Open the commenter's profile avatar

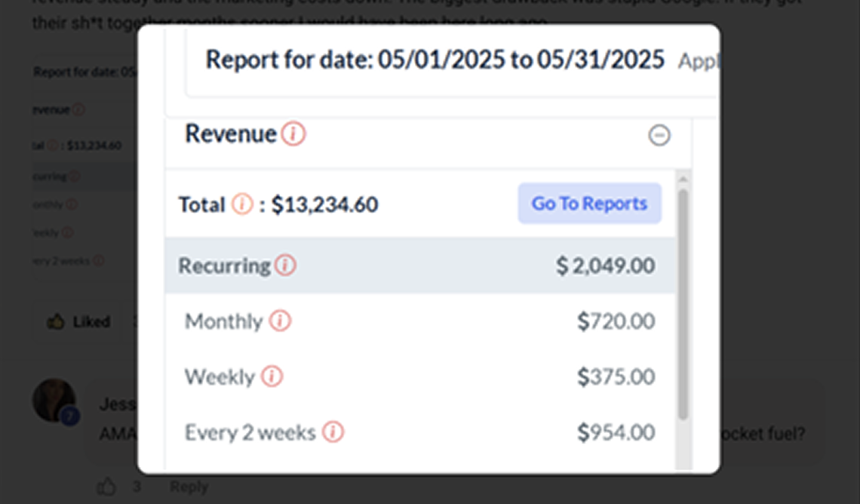pos(54,400)
